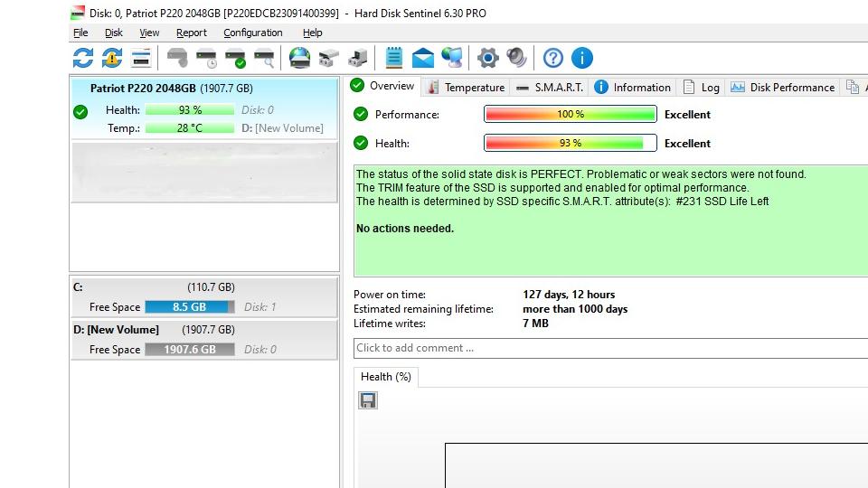This screenshot has width=868, height=488.
Task: Click the green status check in disk list
Action: (x=80, y=112)
